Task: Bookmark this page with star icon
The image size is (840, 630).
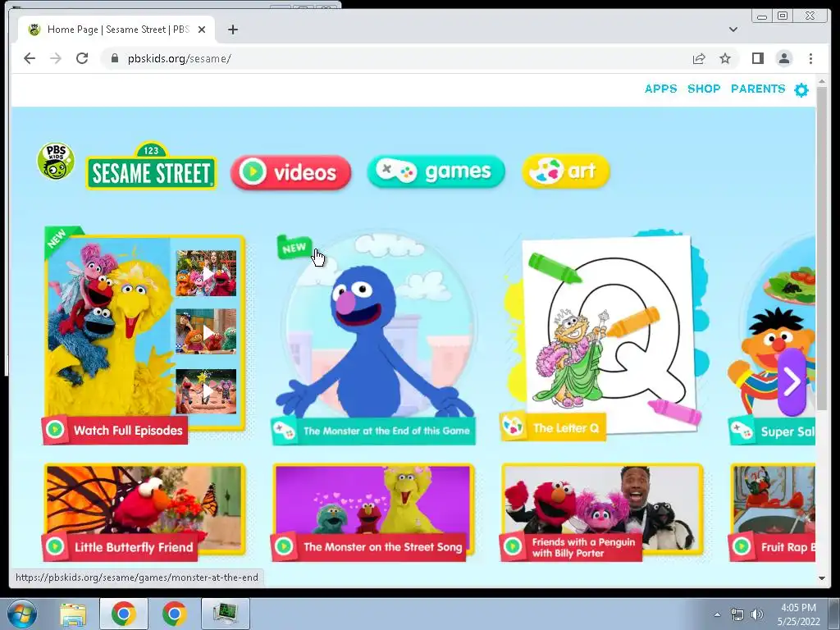Action: point(725,58)
